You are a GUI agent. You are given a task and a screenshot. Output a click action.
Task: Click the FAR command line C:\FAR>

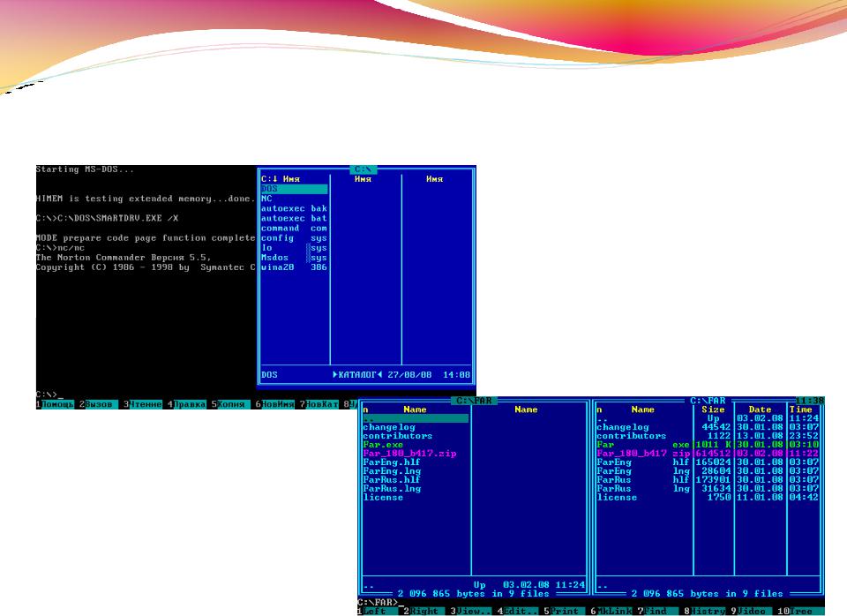(x=381, y=602)
